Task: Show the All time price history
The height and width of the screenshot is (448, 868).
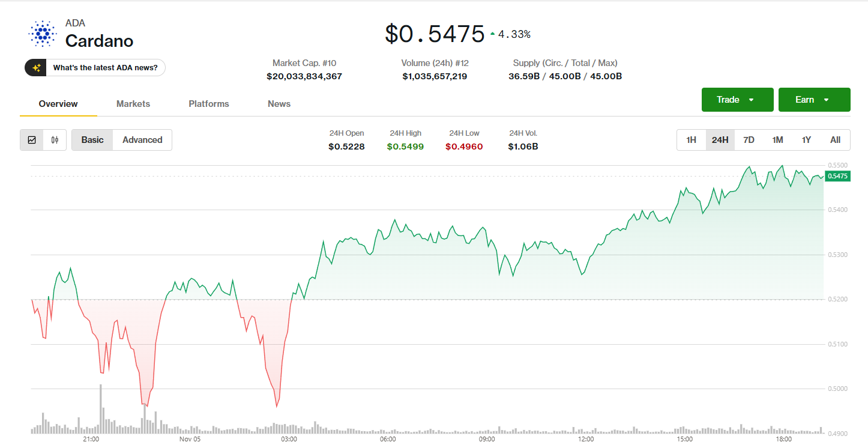Action: 835,140
